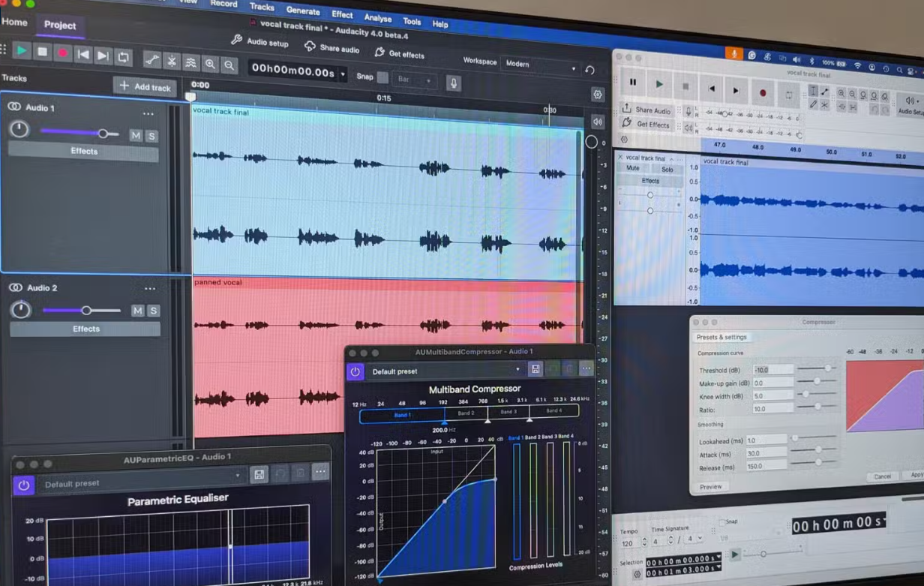Enable the Snap checkbox in Audacity 4.0
Image resolution: width=924 pixels, height=586 pixels.
pos(382,77)
